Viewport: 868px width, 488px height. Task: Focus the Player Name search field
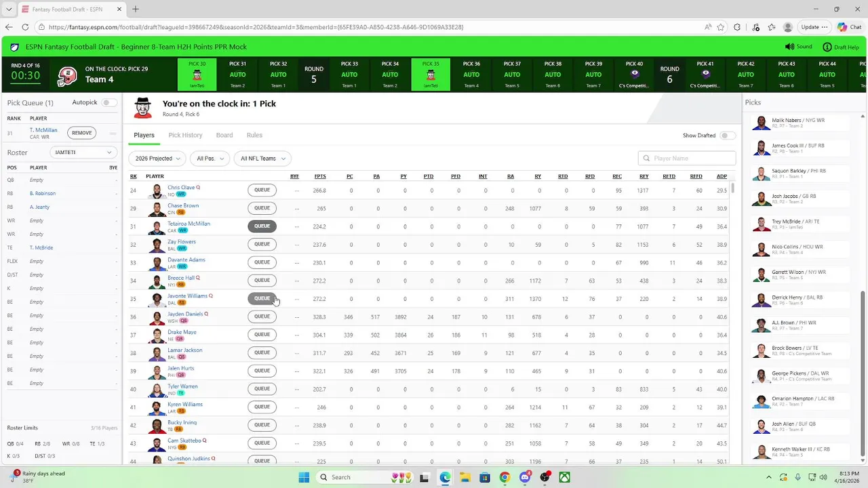tap(687, 158)
